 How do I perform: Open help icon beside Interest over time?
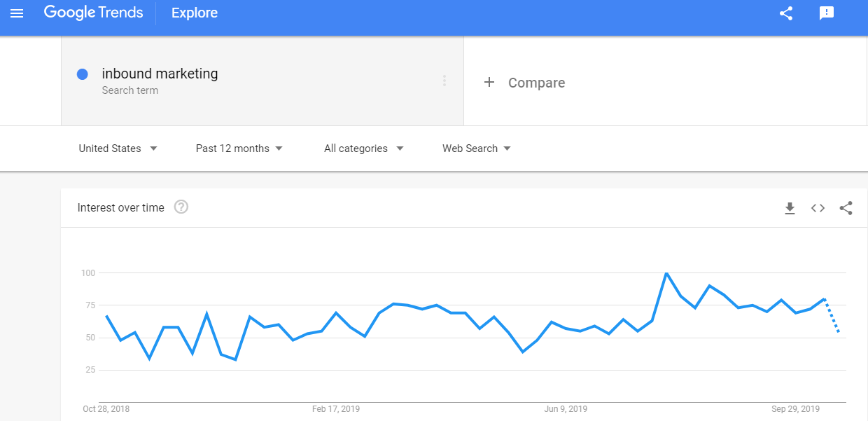point(181,207)
